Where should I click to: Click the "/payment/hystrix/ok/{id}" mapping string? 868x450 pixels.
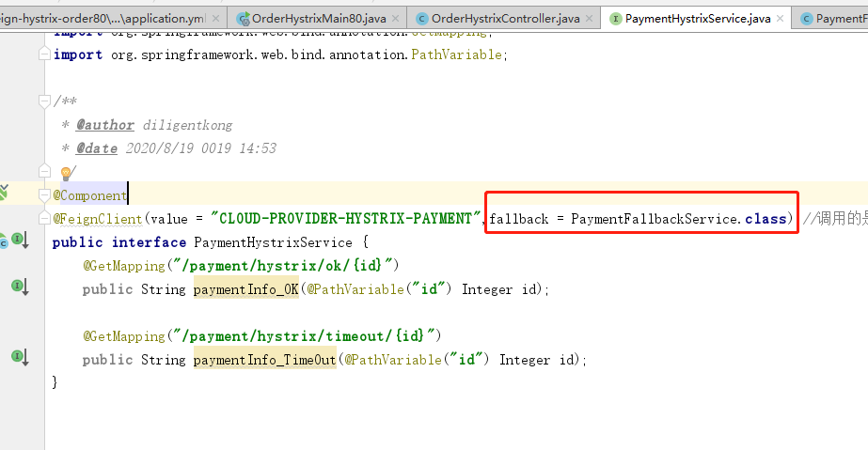(x=283, y=266)
